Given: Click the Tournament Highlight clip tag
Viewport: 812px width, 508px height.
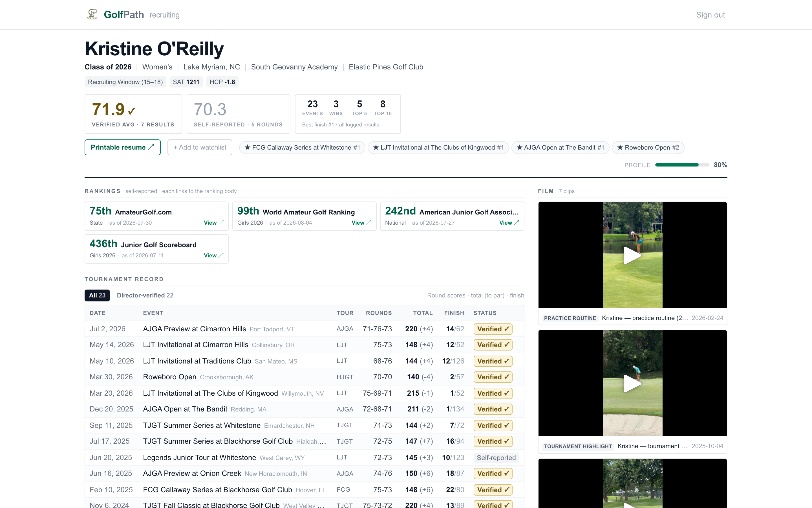Looking at the screenshot, I should coord(578,446).
